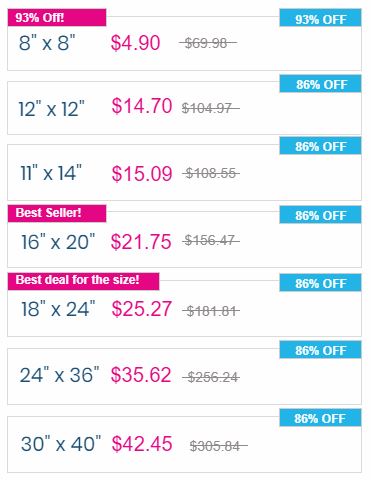Screen dimensions: 371x480
Task: Click the struck-through $256.24 price
Action: pyautogui.click(x=211, y=377)
